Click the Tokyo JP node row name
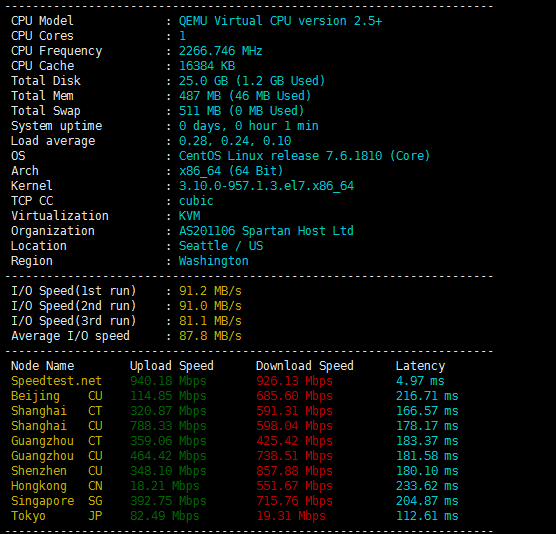 (57, 516)
